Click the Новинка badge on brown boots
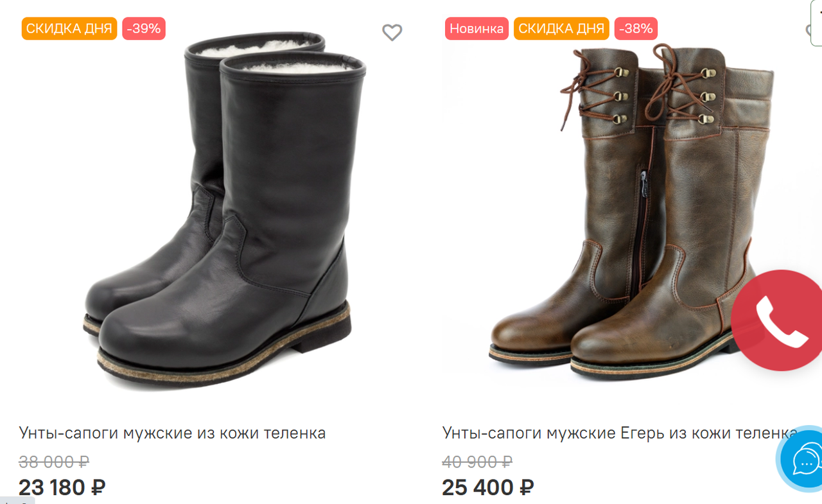 point(477,29)
